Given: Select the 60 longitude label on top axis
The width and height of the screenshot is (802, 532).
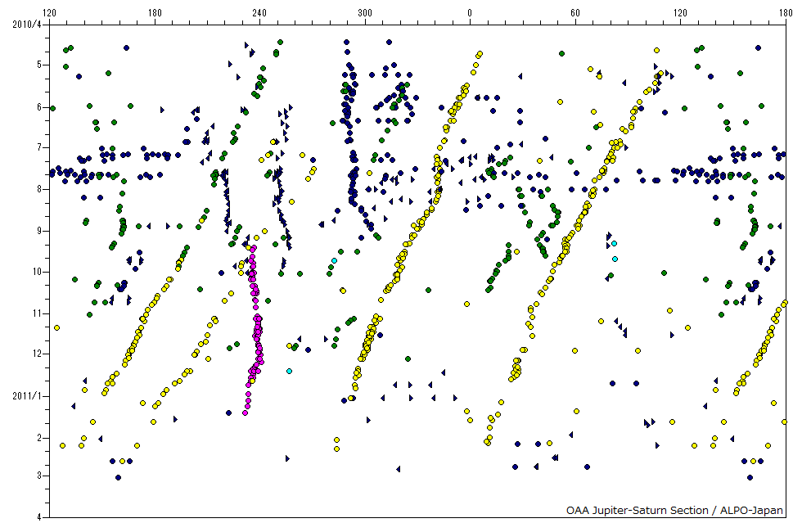Looking at the screenshot, I should (574, 13).
